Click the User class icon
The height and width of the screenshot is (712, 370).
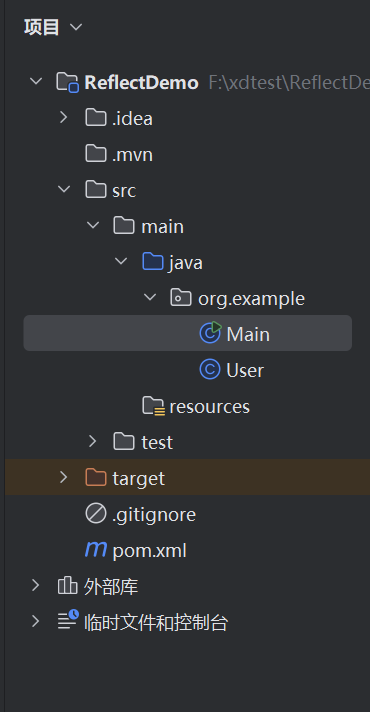(x=210, y=370)
